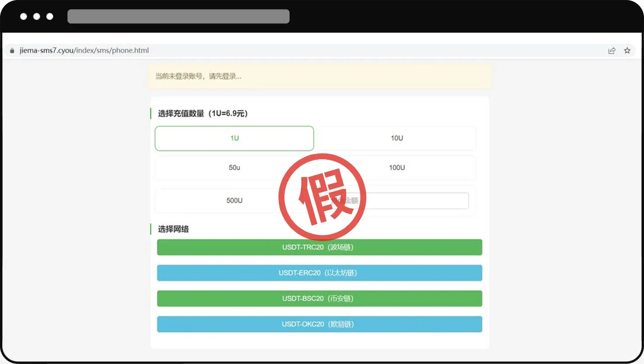Select USDT-OKC20 欧易链 network
Viewport: 644px width, 364px height.
point(319,324)
